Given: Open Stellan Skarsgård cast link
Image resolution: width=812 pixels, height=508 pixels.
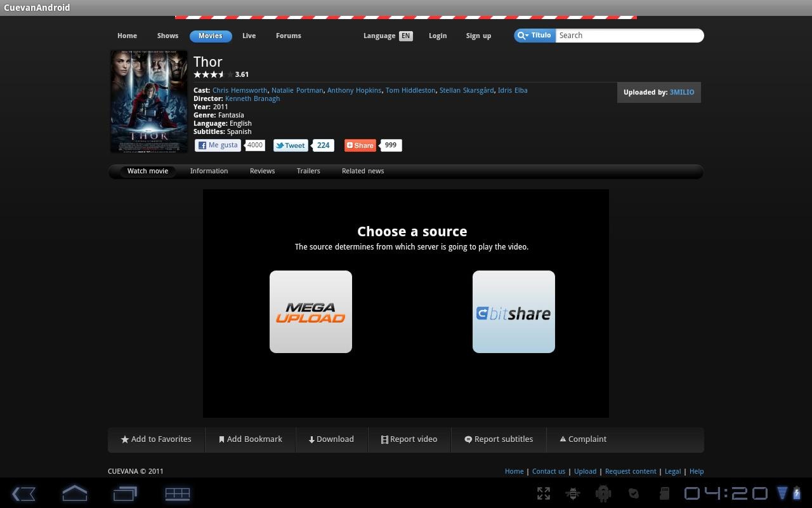Looking at the screenshot, I should (467, 90).
